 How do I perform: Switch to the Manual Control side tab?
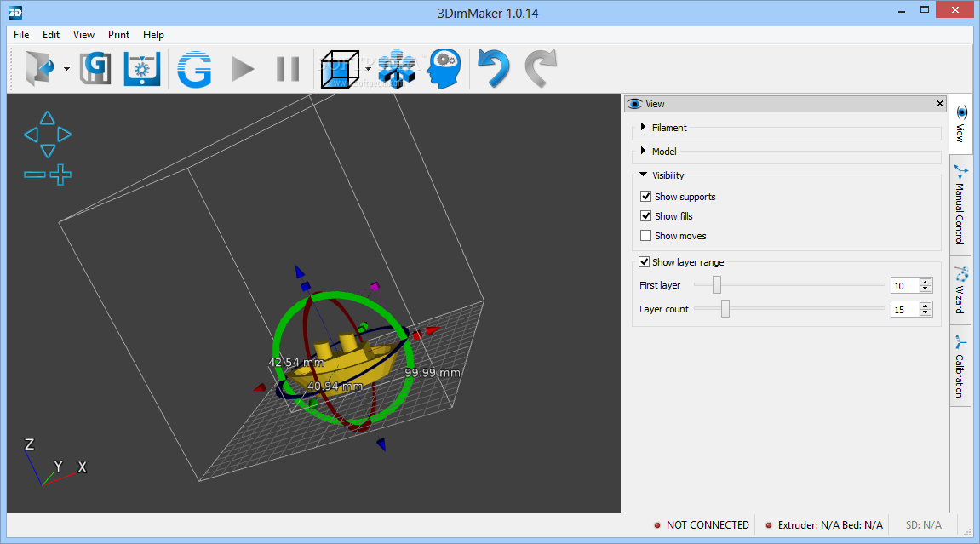point(960,205)
